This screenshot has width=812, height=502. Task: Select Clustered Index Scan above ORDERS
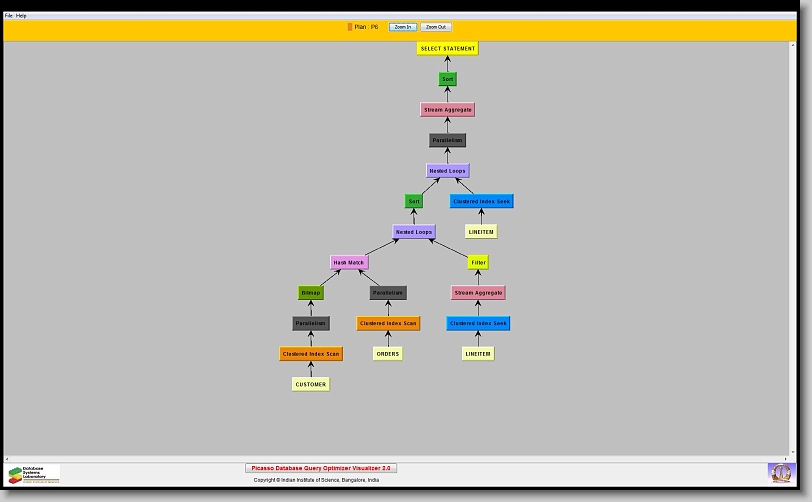(x=388, y=323)
